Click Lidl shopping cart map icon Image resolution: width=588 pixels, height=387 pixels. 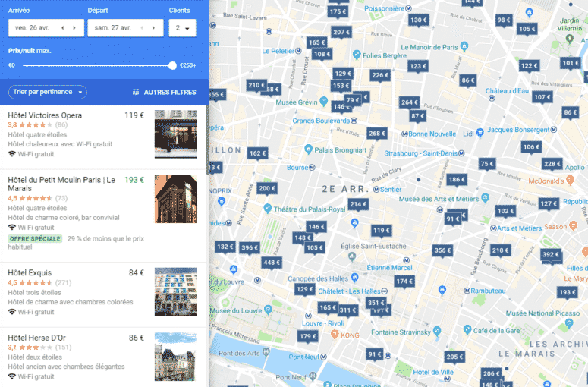pos(480,132)
